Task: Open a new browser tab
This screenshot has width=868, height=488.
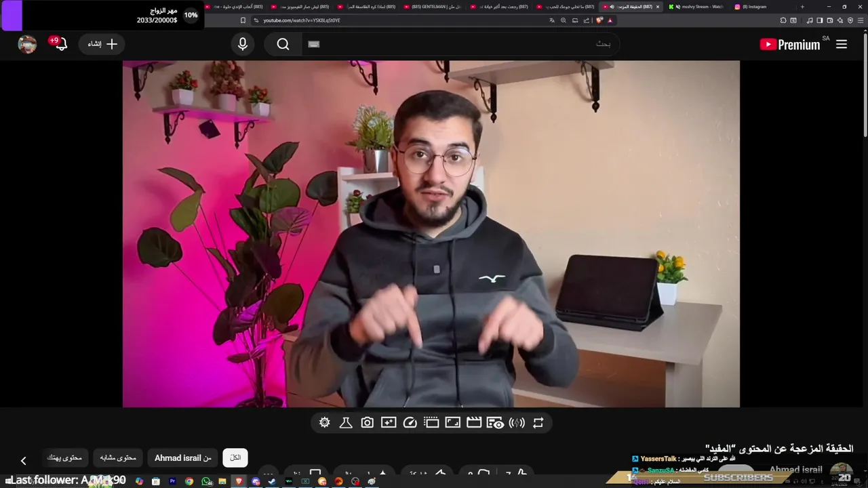Action: click(802, 7)
